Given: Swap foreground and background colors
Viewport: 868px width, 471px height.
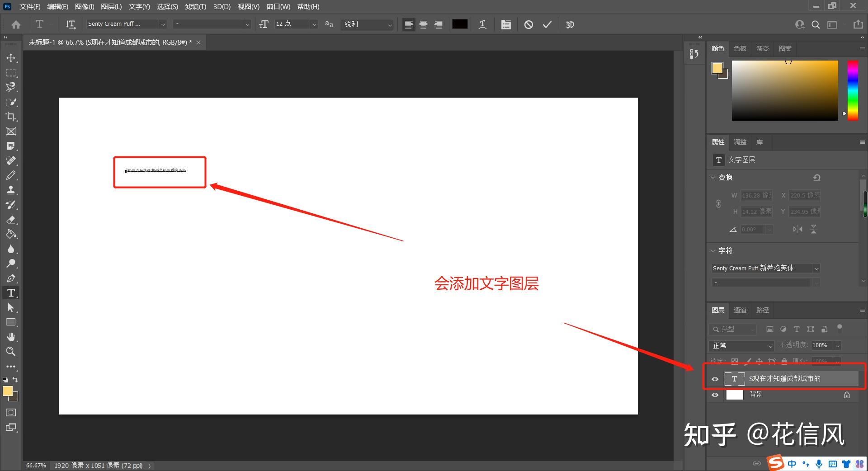Looking at the screenshot, I should 15,380.
